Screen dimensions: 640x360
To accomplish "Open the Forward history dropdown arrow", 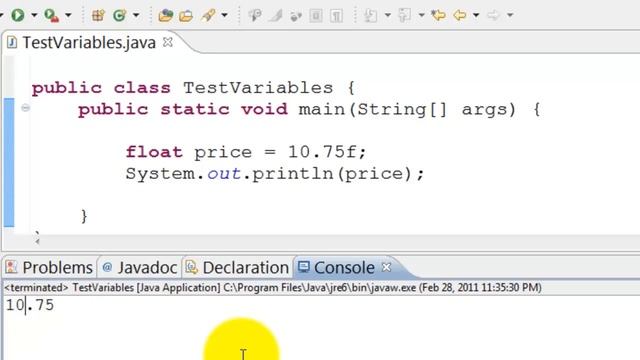I will pos(510,15).
